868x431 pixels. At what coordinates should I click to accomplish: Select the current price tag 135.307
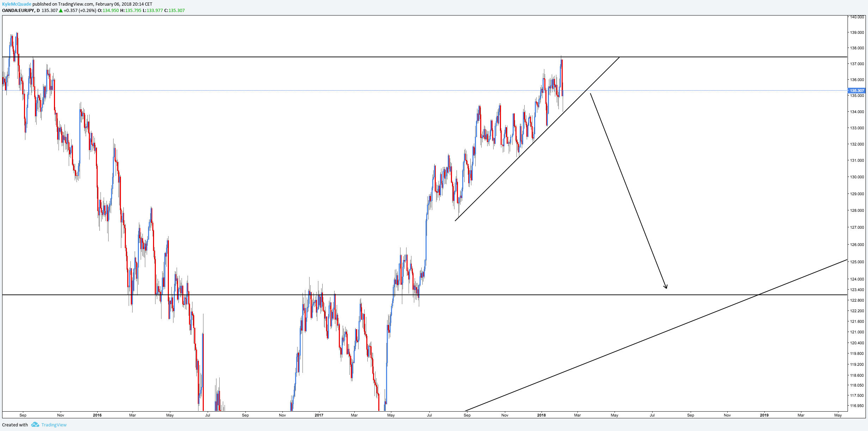(x=857, y=91)
